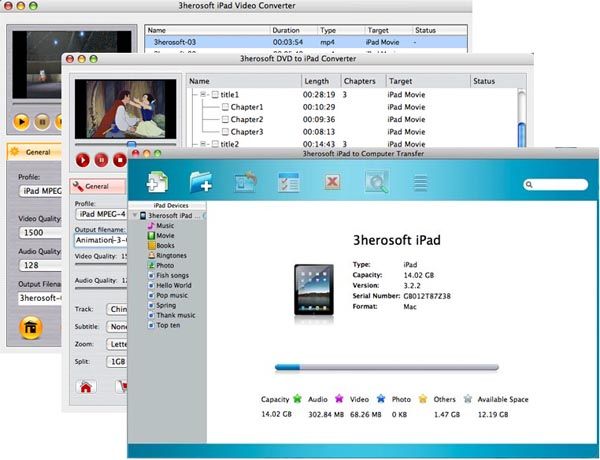Viewport: 600px width, 460px height.
Task: Sort by Length column in DVD converter
Action: [321, 81]
